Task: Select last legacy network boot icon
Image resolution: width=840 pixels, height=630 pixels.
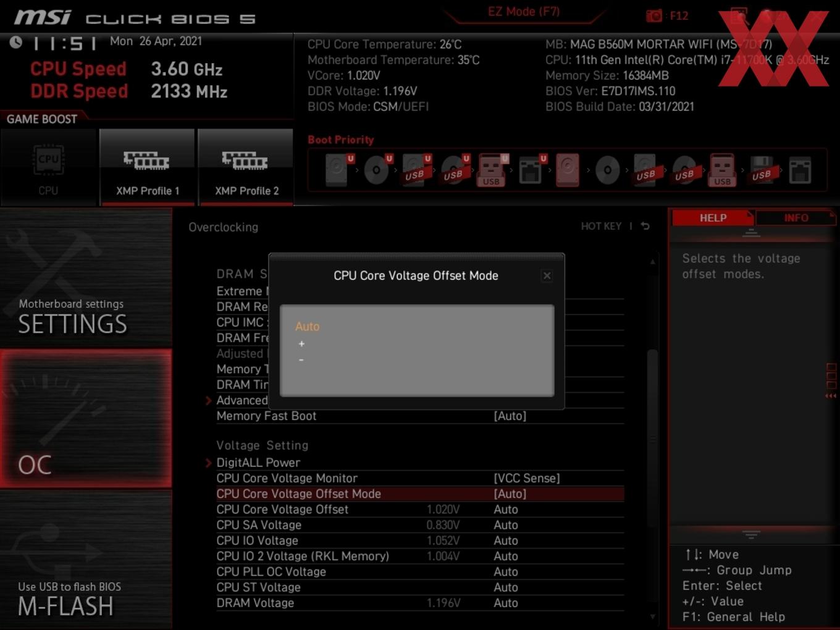Action: coord(800,170)
